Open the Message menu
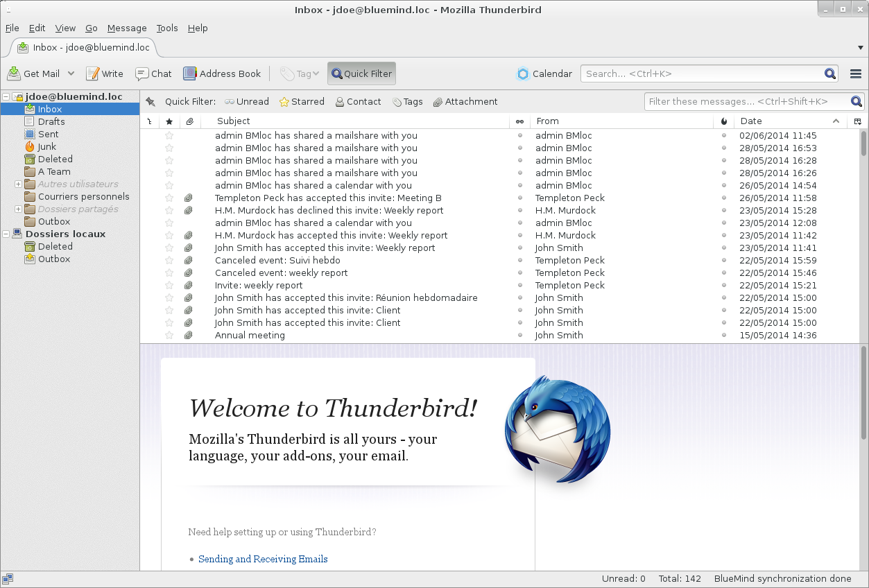 pos(127,28)
